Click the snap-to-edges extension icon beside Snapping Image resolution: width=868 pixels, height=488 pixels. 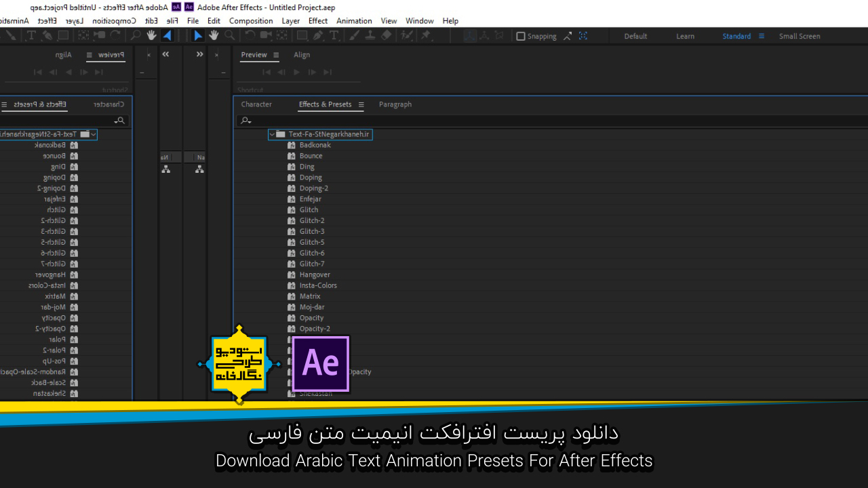[x=567, y=36]
